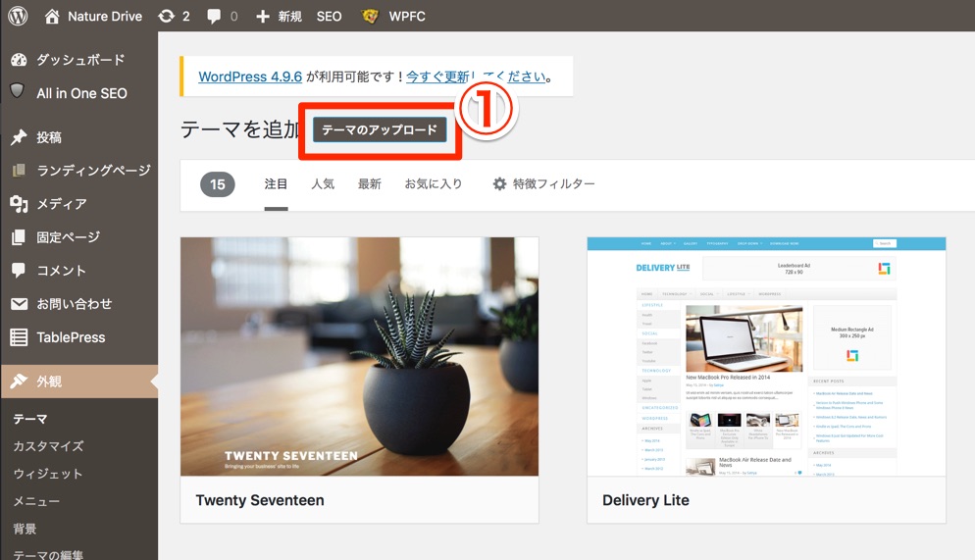Image resolution: width=975 pixels, height=560 pixels.
Task: Click the pushpin icon for 投稿
Action: (19, 137)
